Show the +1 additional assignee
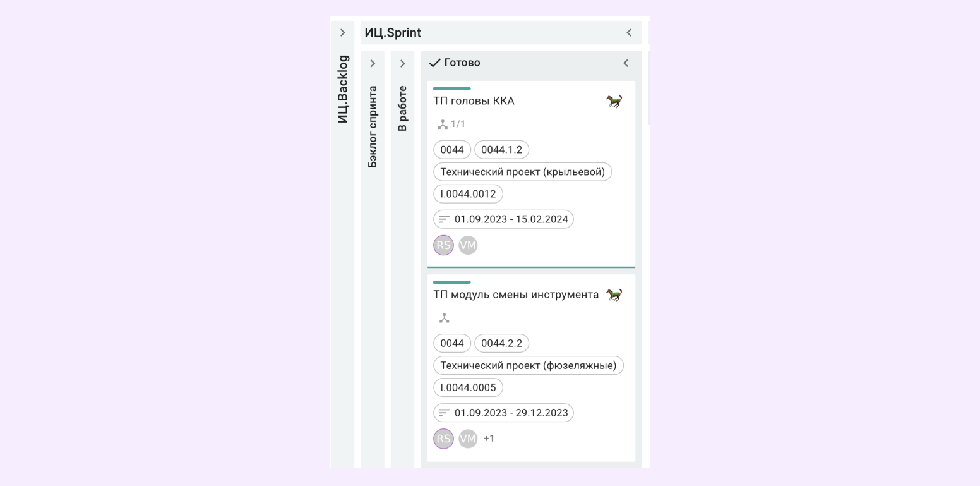980x486 pixels. (x=489, y=439)
